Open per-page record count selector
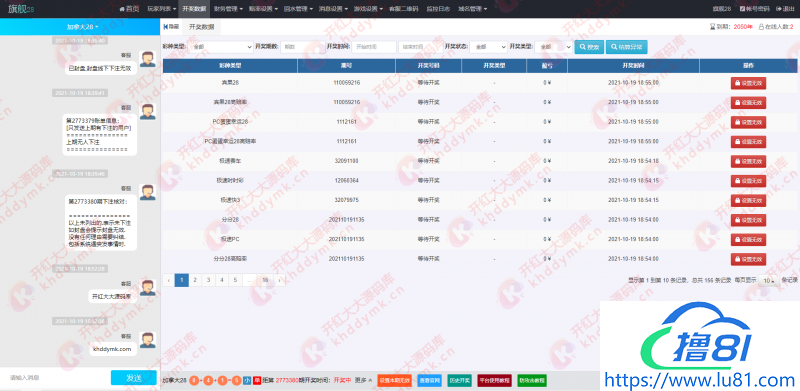The height and width of the screenshot is (391, 800). (768, 280)
